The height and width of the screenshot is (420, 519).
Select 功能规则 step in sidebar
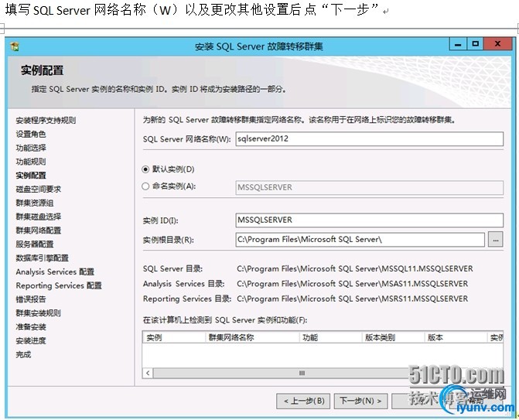pos(31,162)
